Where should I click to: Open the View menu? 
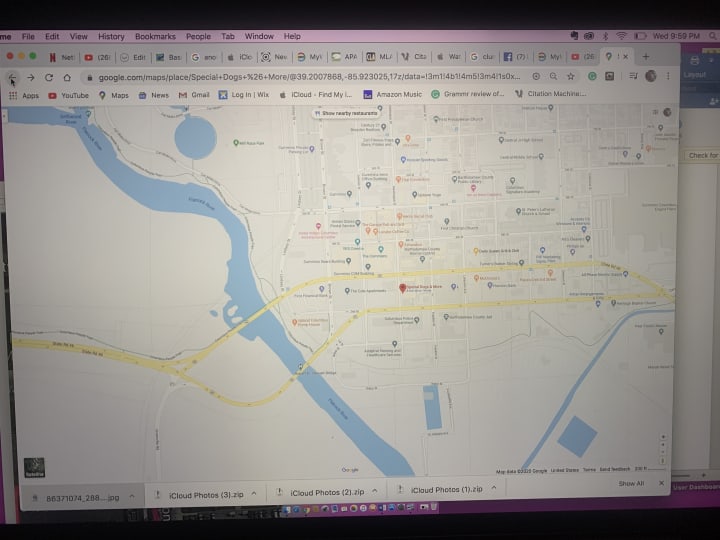tap(79, 36)
